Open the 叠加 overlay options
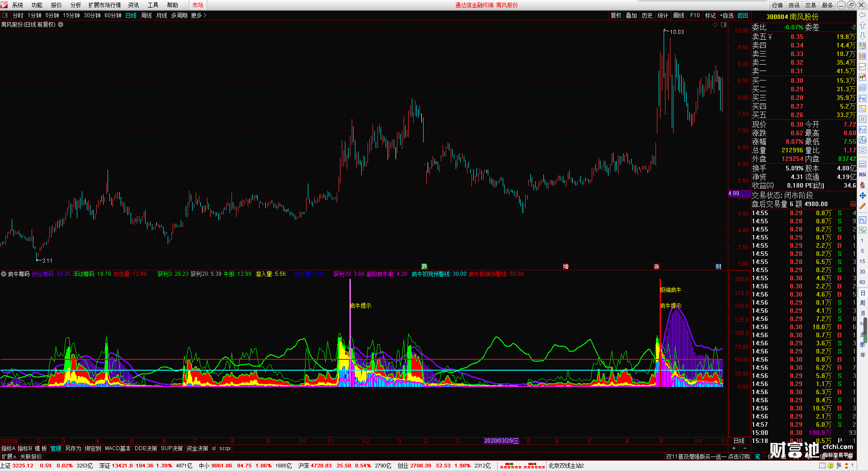 [631, 15]
